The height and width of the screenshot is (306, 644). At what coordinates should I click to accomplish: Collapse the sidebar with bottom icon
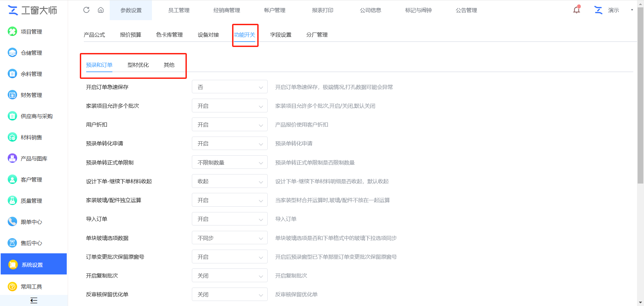pyautogui.click(x=34, y=300)
